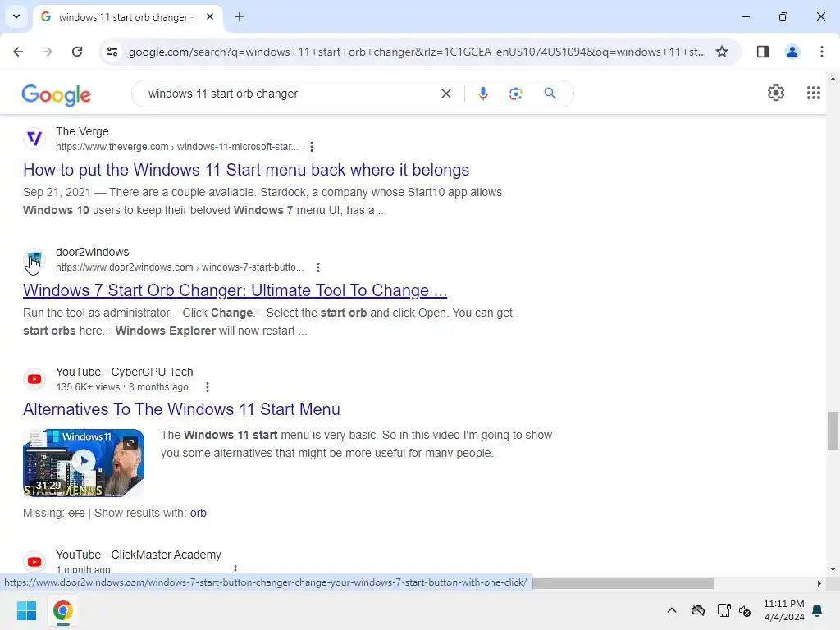
Task: Select the 'YouTube · CyberCPU Tech' source text
Action: pos(125,372)
